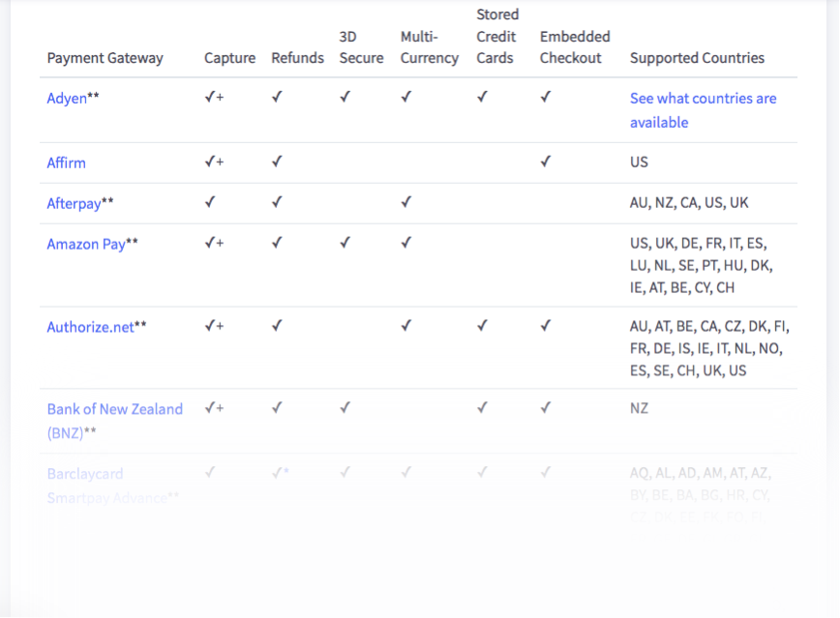Select the 'US' country cell for Affirm

click(639, 162)
